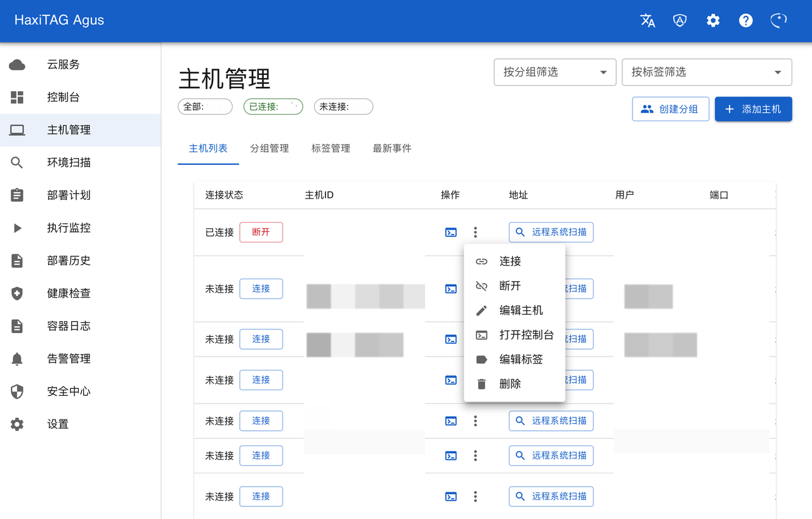The height and width of the screenshot is (519, 812).
Task: Switch to the 分组管理 tab
Action: pos(269,148)
